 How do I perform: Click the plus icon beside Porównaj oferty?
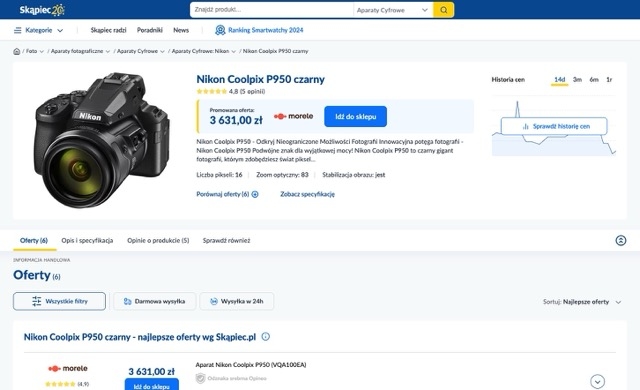(255, 195)
